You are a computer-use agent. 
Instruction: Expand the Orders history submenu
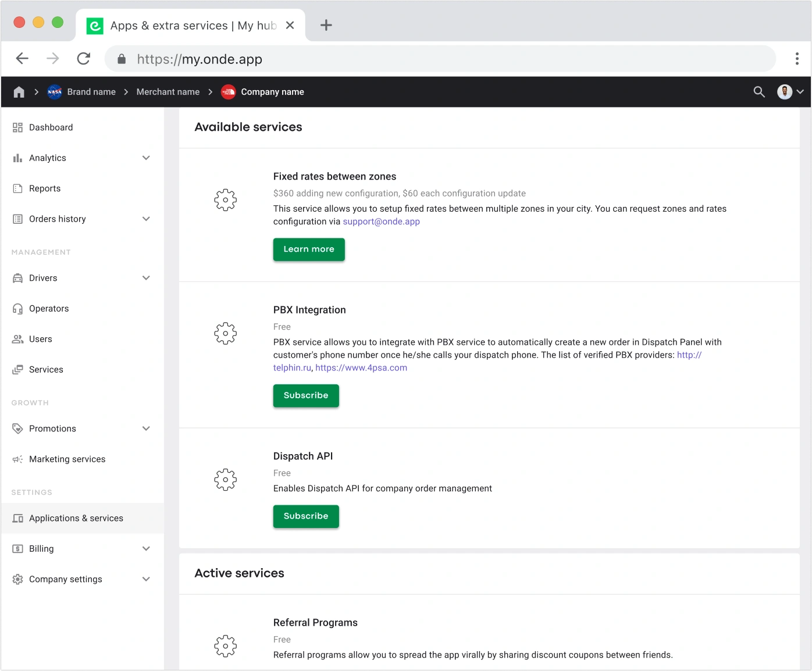point(146,219)
